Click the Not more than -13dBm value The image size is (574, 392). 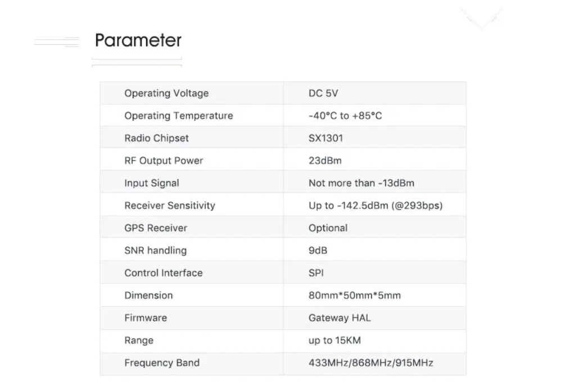click(361, 183)
